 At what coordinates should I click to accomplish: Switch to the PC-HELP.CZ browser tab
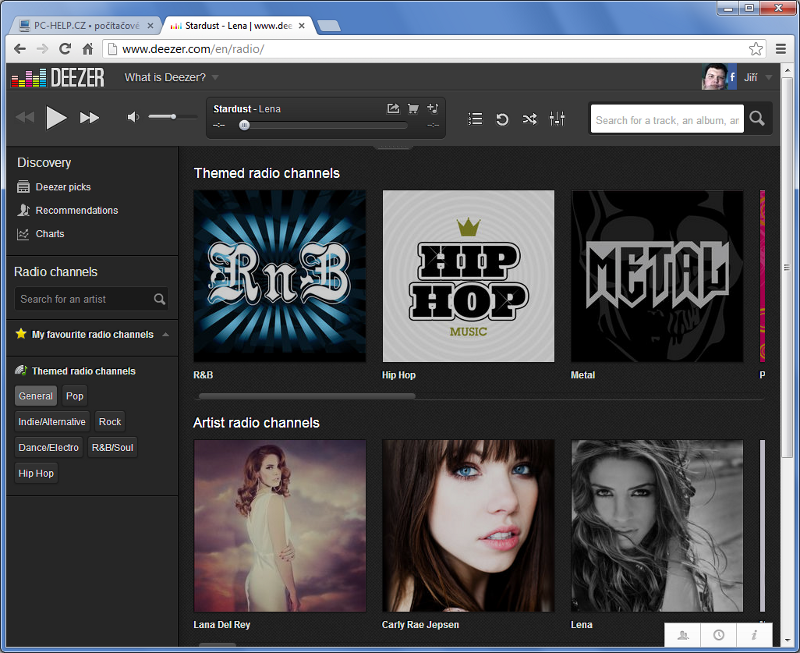tap(84, 24)
